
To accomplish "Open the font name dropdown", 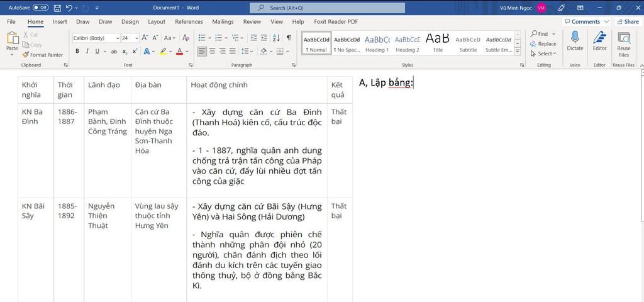I will coord(118,38).
